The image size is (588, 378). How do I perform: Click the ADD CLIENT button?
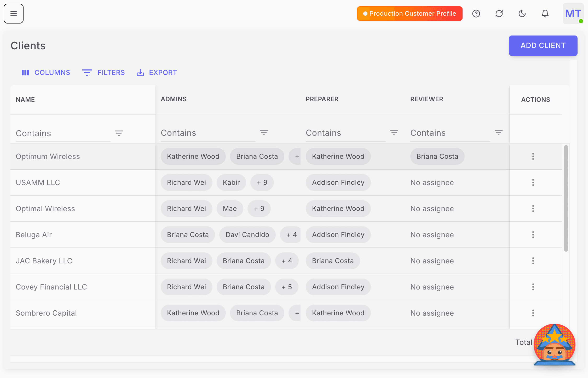point(543,45)
